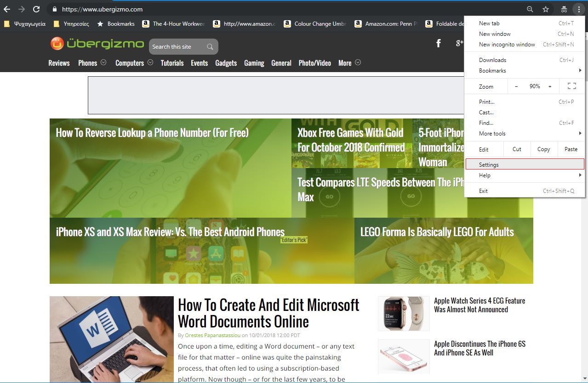588x383 pixels.
Task: Open the starred Bookmarks shortcut in the bookmarks bar
Action: pos(116,24)
